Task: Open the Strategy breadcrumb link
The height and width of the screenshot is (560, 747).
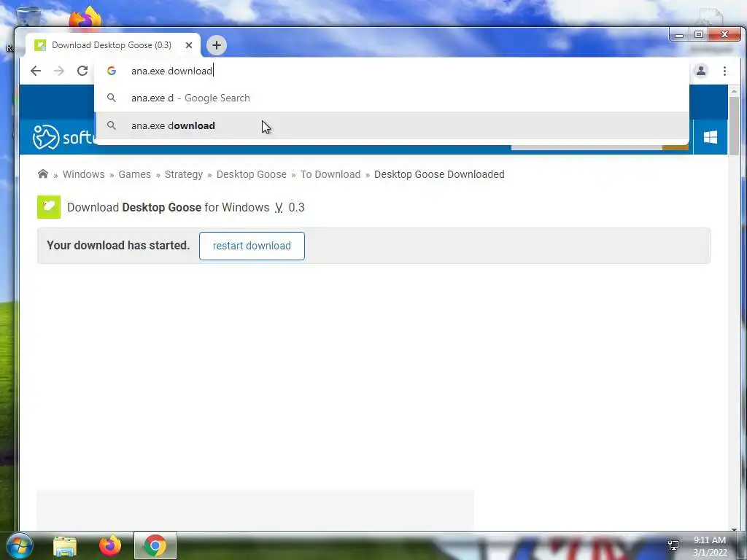Action: (x=183, y=174)
